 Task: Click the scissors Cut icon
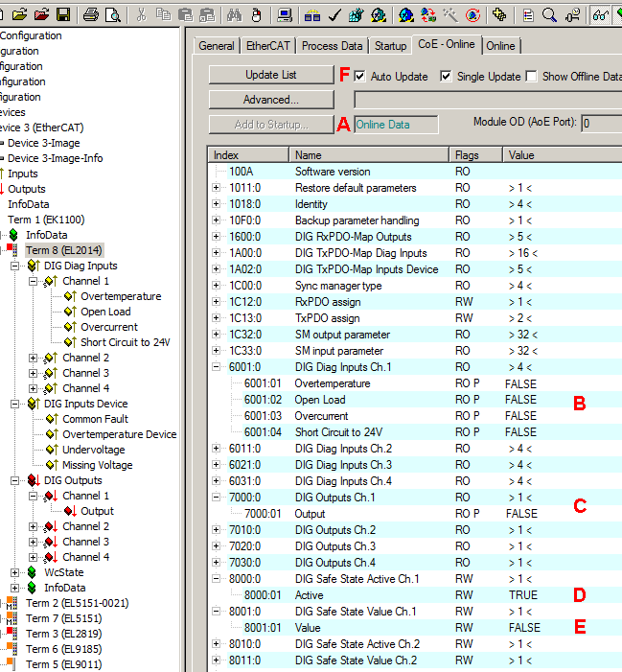point(141,15)
